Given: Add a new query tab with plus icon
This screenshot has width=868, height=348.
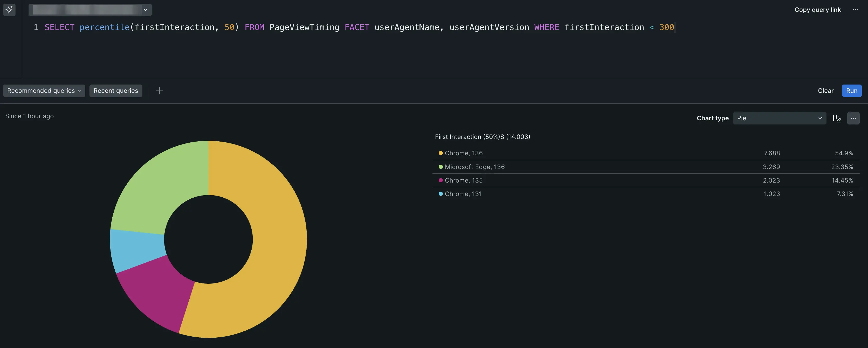Looking at the screenshot, I should tap(159, 91).
